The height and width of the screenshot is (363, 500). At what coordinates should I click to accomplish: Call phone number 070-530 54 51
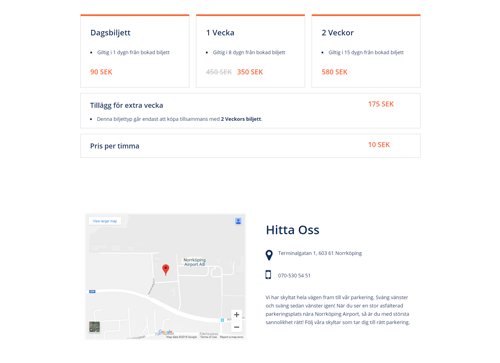[x=294, y=276]
